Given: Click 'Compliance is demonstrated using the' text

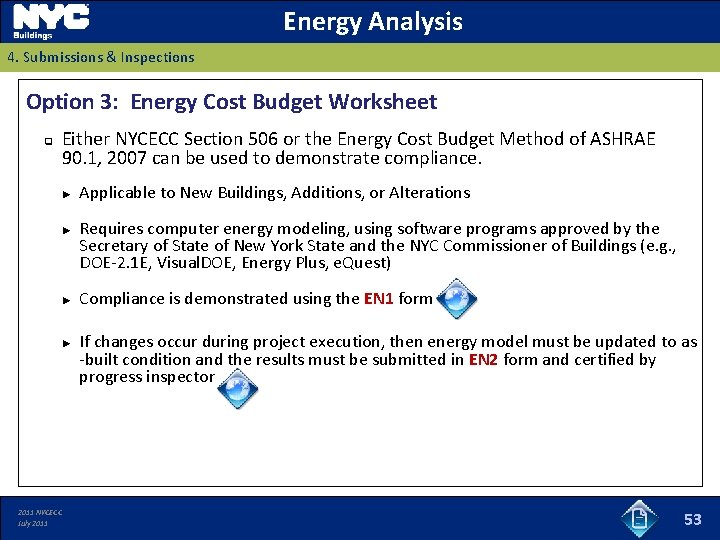Looking at the screenshot, I should point(219,299).
